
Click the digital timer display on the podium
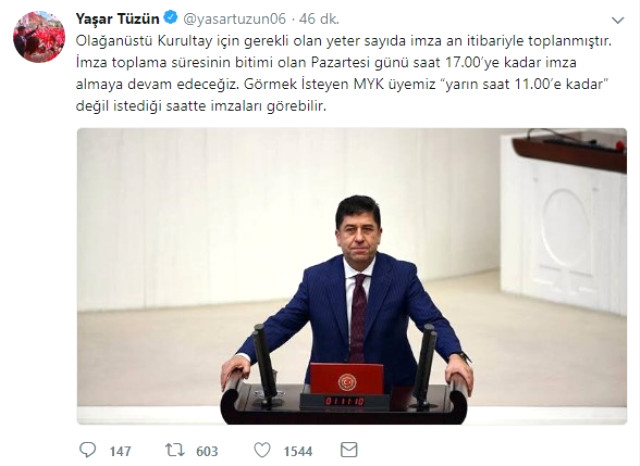coord(344,401)
